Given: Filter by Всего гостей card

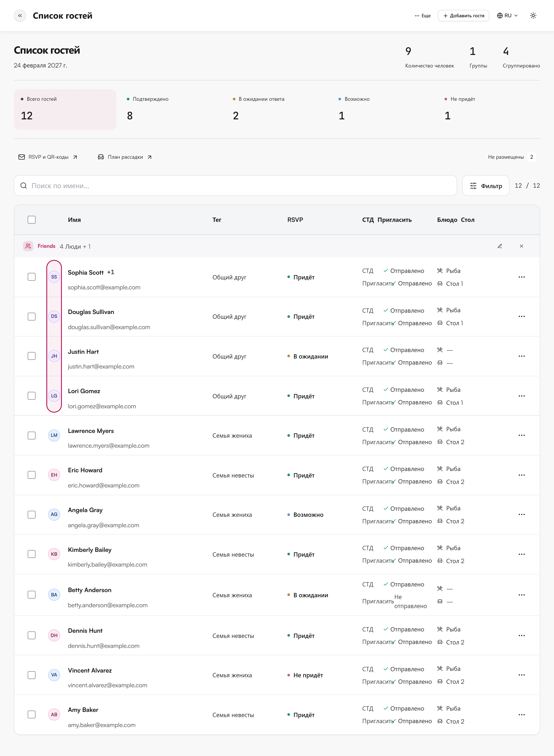Looking at the screenshot, I should pyautogui.click(x=65, y=109).
